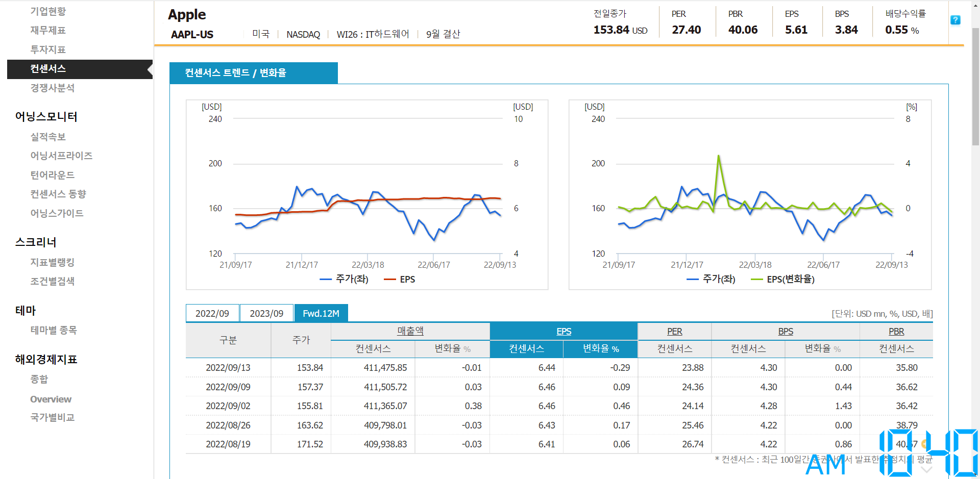Click the 2022/09/09 date cell
The width and height of the screenshot is (980, 479).
(x=228, y=387)
